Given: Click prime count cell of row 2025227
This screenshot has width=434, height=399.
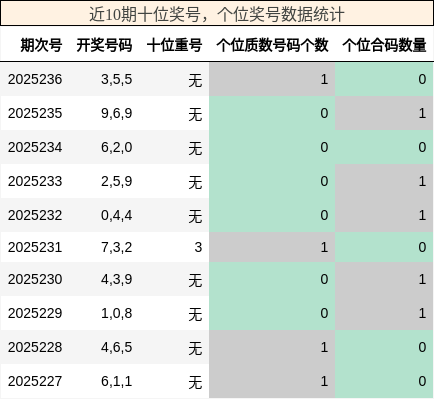Looking at the screenshot, I should [x=272, y=381].
